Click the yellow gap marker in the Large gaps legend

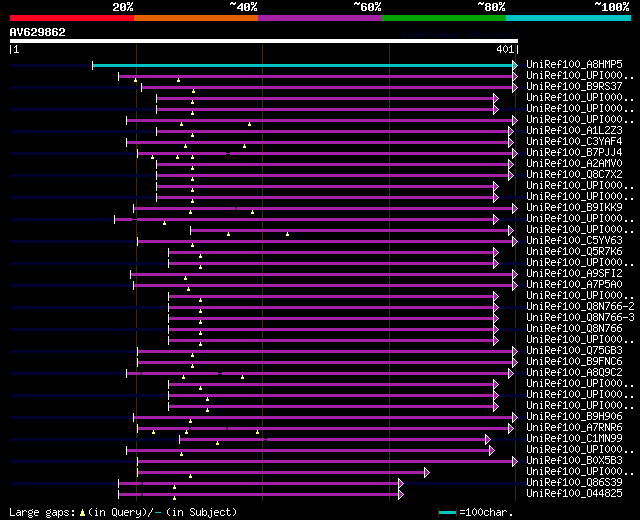click(82, 513)
